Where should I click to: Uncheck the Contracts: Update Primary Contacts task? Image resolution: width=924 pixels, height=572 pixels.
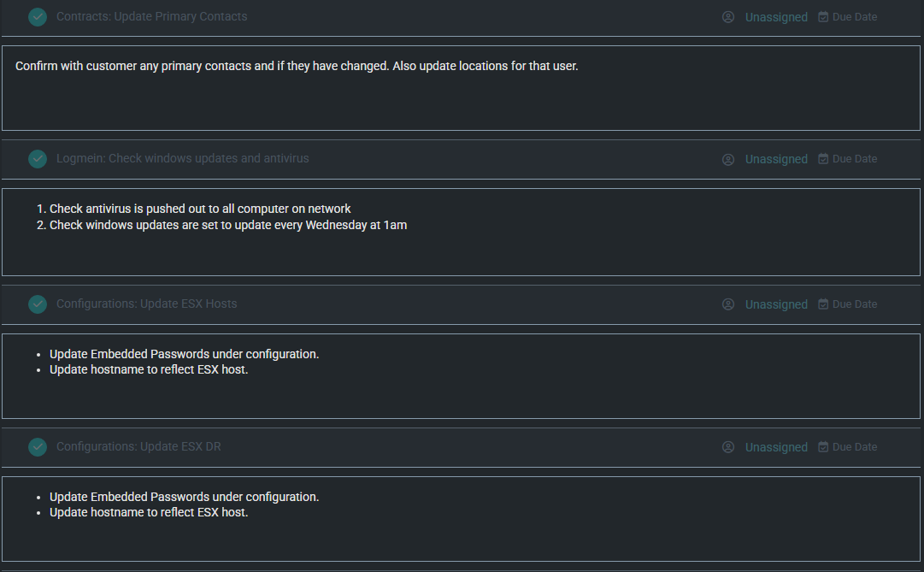[38, 17]
